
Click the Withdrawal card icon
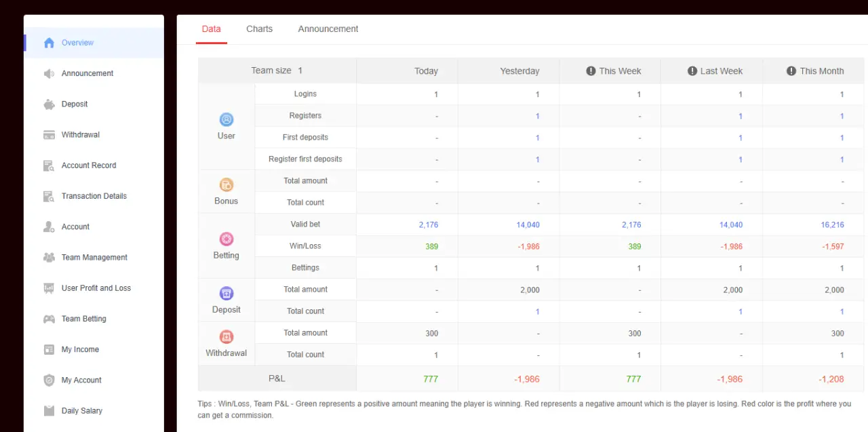click(x=49, y=135)
